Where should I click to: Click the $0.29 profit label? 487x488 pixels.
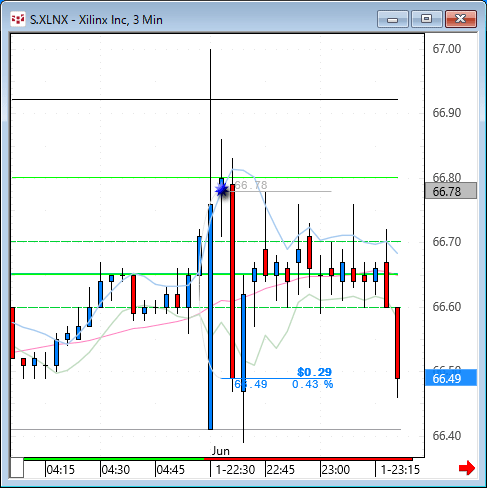(314, 372)
